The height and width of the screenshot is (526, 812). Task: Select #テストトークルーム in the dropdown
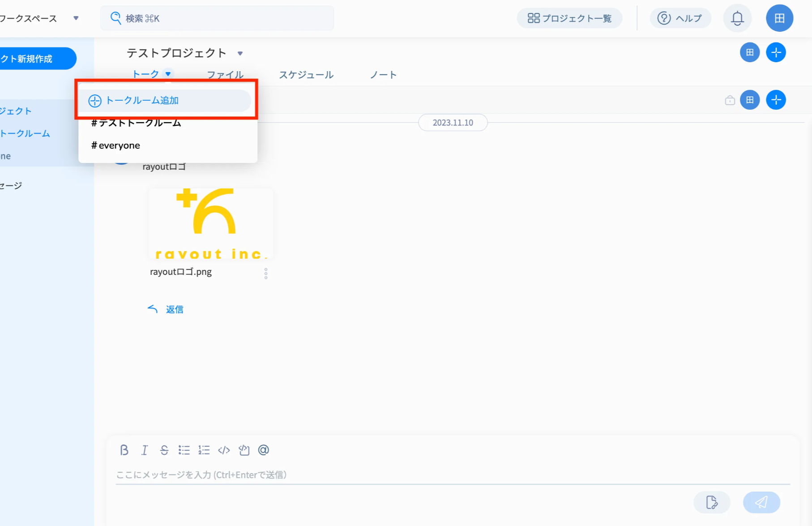136,123
